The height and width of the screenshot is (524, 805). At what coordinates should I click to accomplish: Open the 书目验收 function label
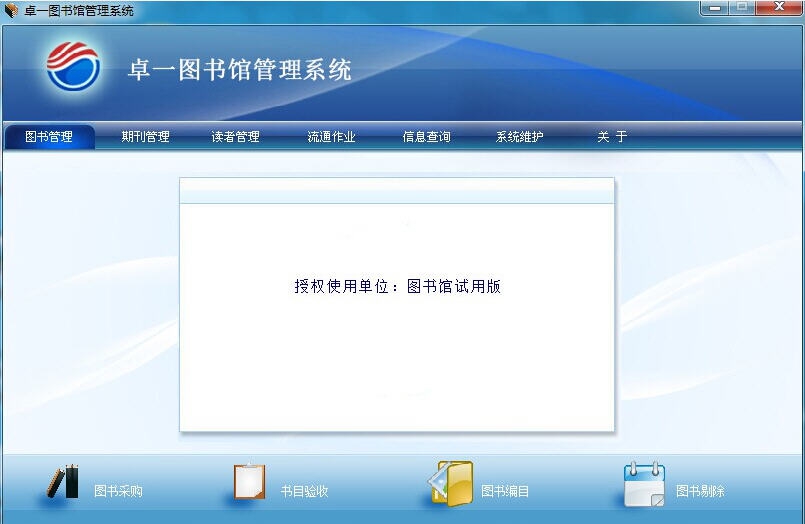pos(304,491)
